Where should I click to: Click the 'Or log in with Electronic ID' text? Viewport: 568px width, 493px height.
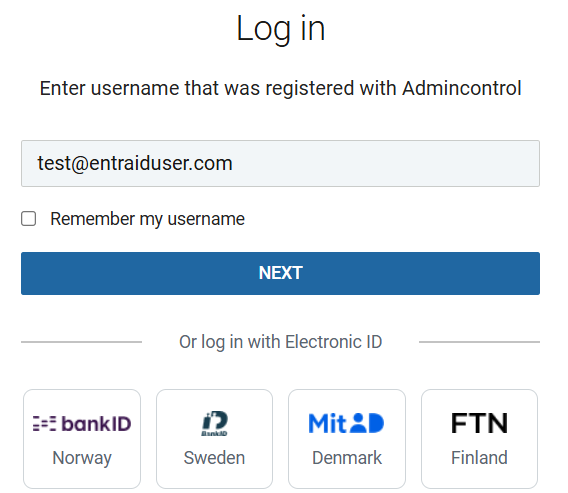pyautogui.click(x=280, y=342)
